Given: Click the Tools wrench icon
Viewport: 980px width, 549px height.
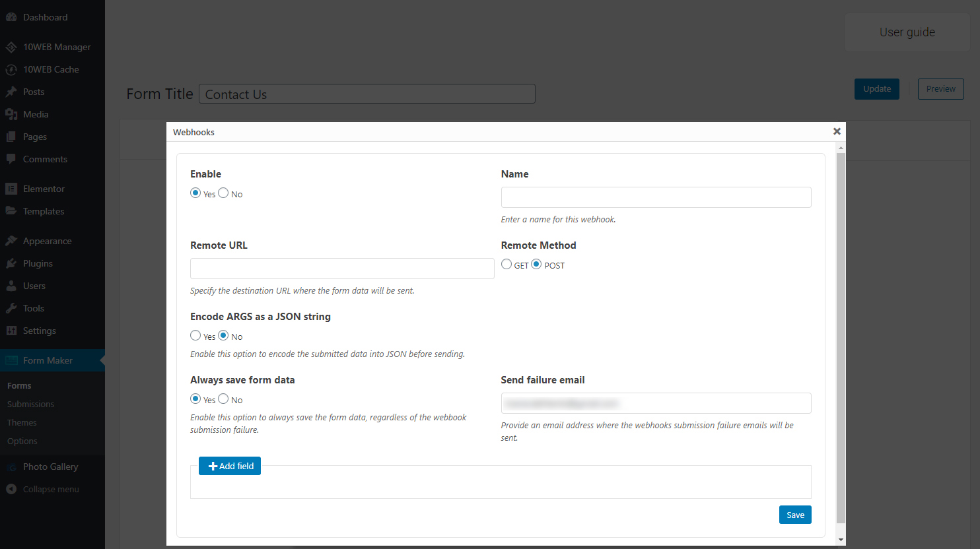Looking at the screenshot, I should coord(11,308).
